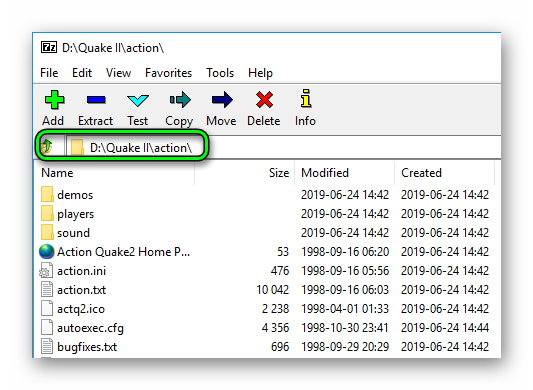Open the Info properties icon
The width and height of the screenshot is (533, 390).
(x=306, y=99)
